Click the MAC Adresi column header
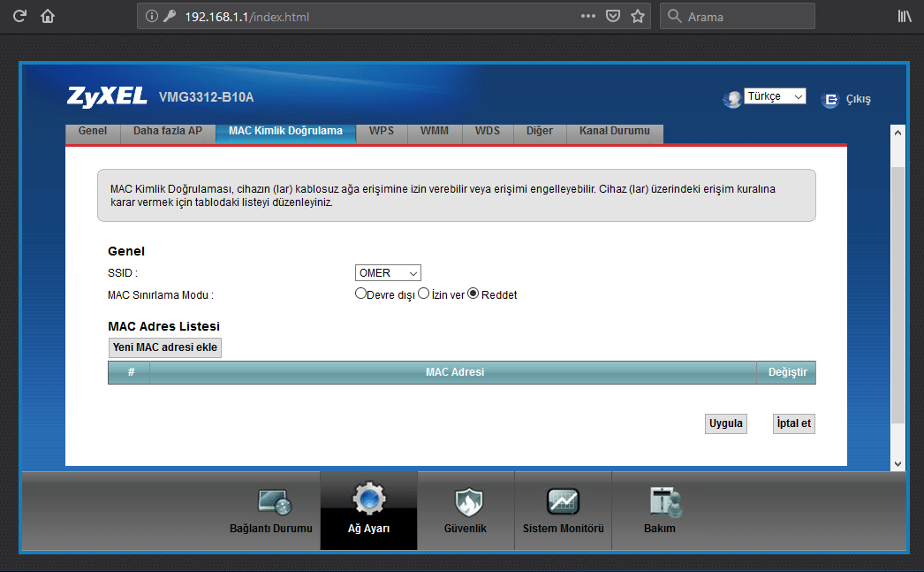Image resolution: width=924 pixels, height=572 pixels. click(x=454, y=372)
